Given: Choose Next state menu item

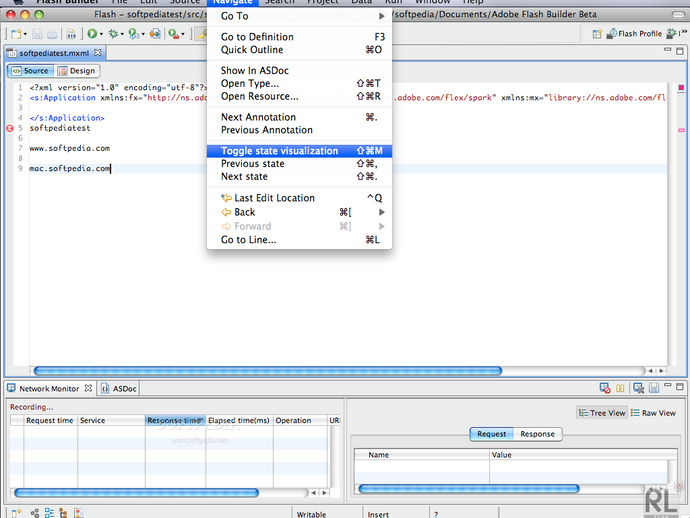Looking at the screenshot, I should 299,176.
